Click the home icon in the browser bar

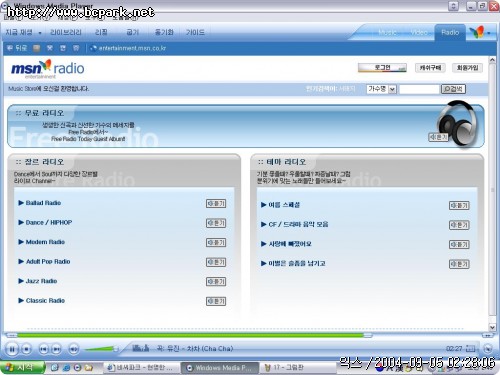[x=76, y=48]
